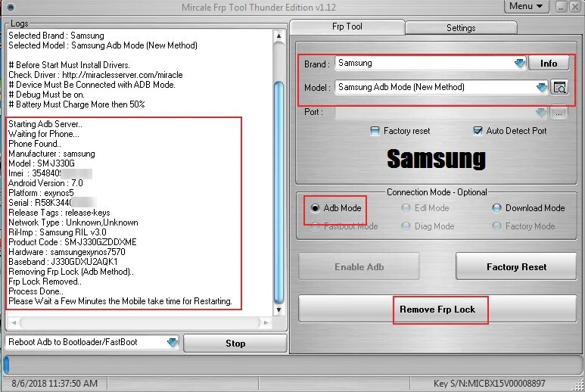Click the logs horizontal scroll right arrow
Image resolution: width=585 pixels, height=392 pixels.
pyautogui.click(x=266, y=322)
